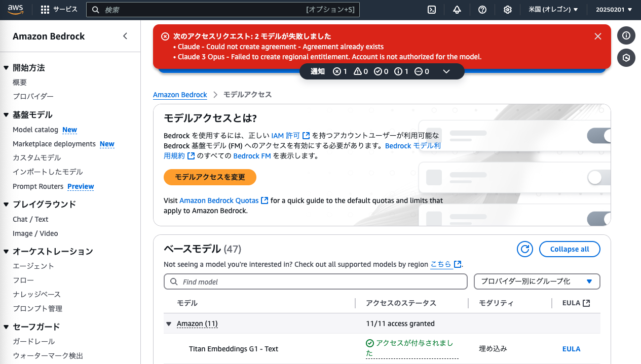
Task: Open the AWS CloudShell terminal icon
Action: pos(431,9)
